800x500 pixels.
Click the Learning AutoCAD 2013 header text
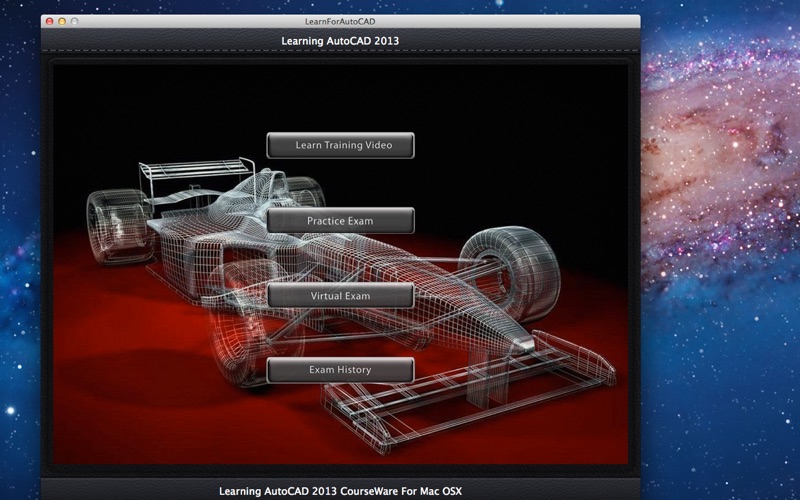coord(340,41)
